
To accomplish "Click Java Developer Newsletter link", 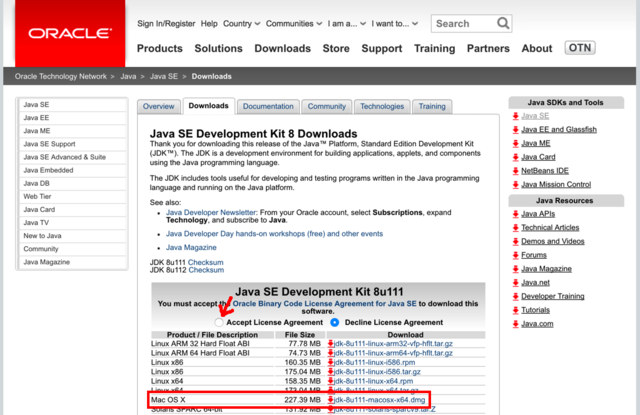I will (x=211, y=213).
